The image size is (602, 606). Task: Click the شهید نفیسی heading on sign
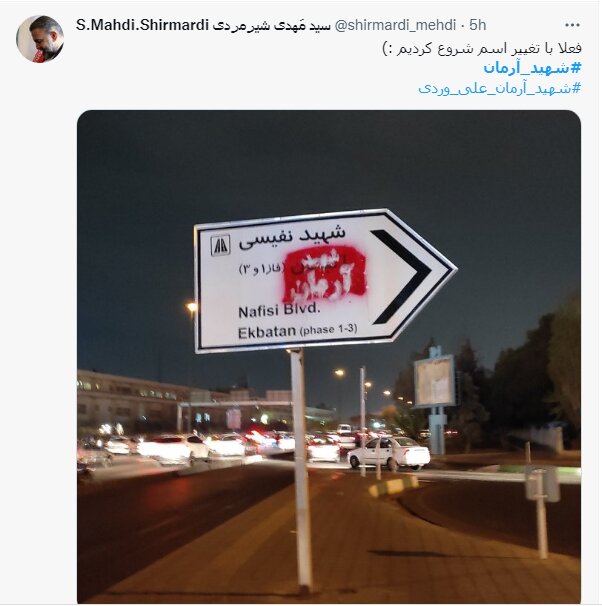(x=292, y=237)
